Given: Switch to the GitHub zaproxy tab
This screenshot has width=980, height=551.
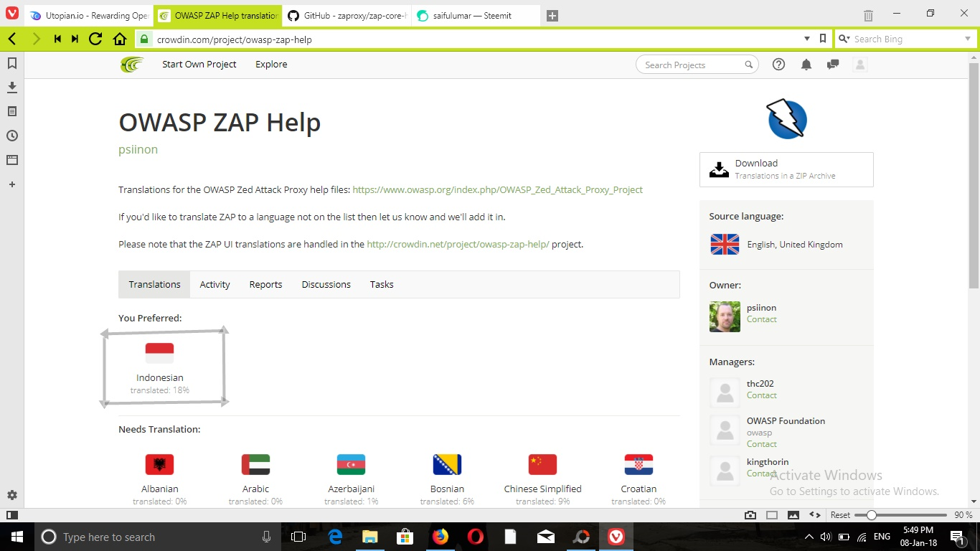Looking at the screenshot, I should point(347,16).
